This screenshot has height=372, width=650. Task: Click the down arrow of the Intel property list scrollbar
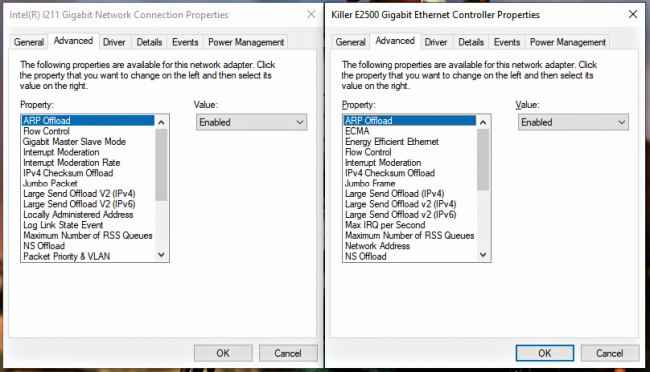(162, 255)
